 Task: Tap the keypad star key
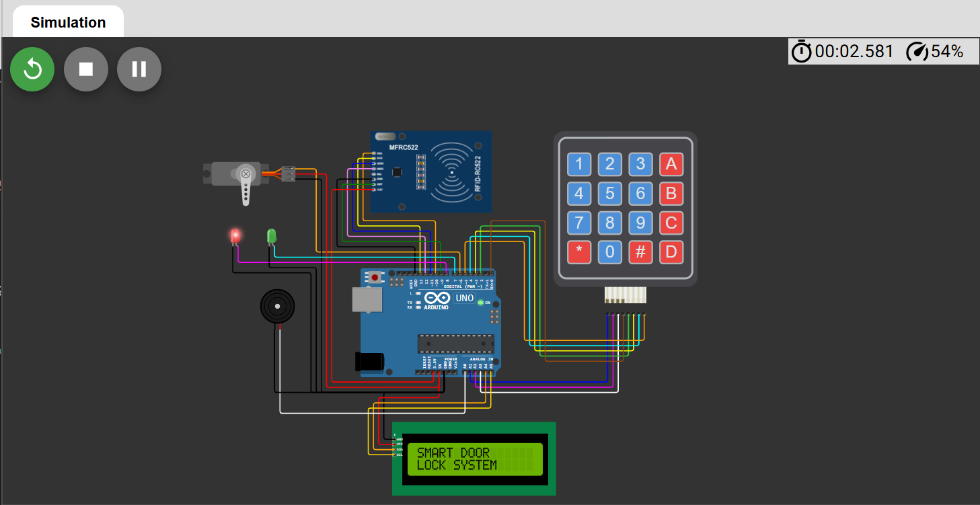[x=579, y=252]
